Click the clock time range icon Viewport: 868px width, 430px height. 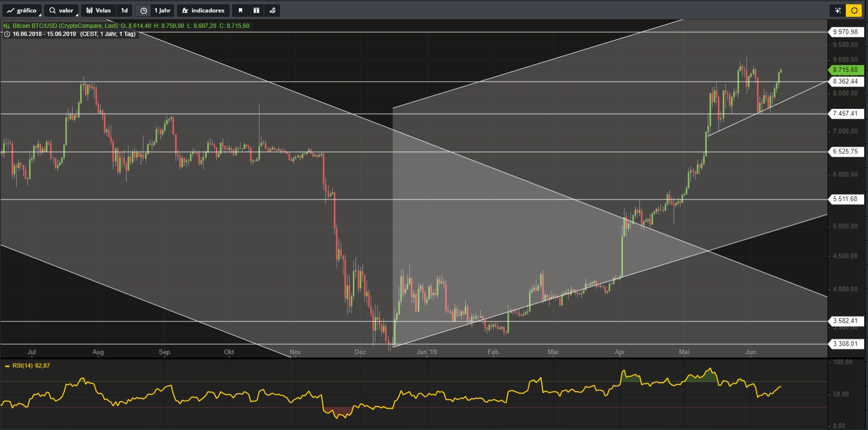click(143, 11)
